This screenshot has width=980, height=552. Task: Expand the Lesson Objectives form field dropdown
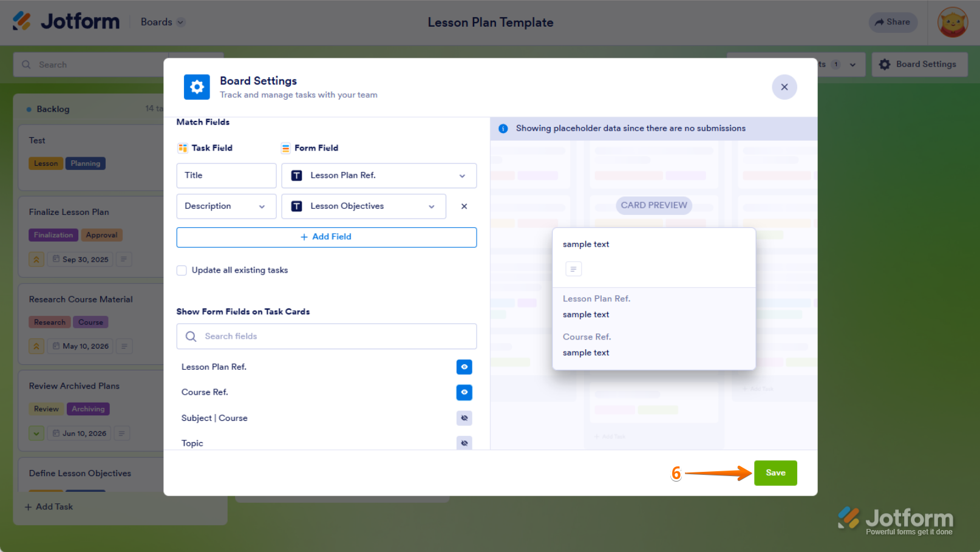364,206
